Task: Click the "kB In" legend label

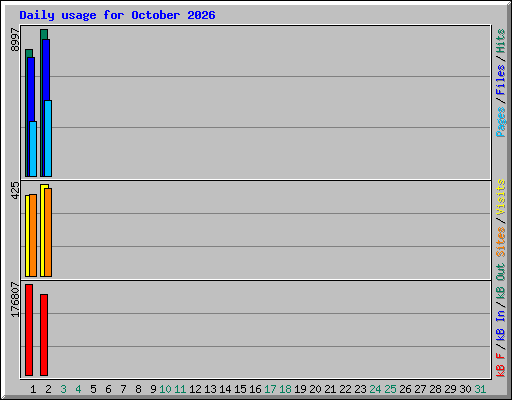Action: point(501,325)
